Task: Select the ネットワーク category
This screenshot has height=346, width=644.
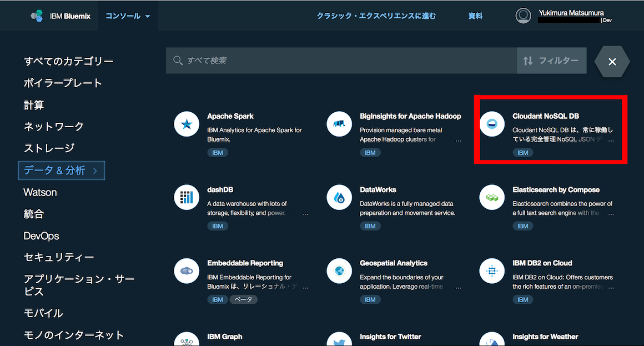Action: (x=54, y=127)
